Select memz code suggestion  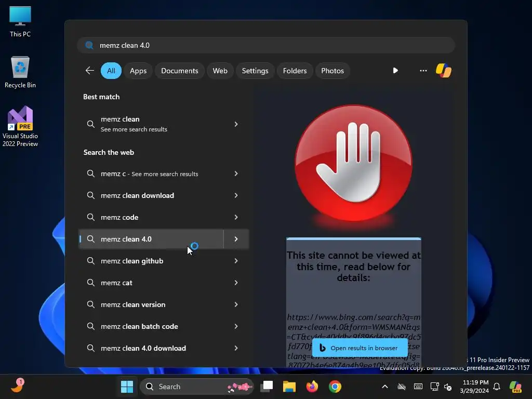click(x=151, y=217)
